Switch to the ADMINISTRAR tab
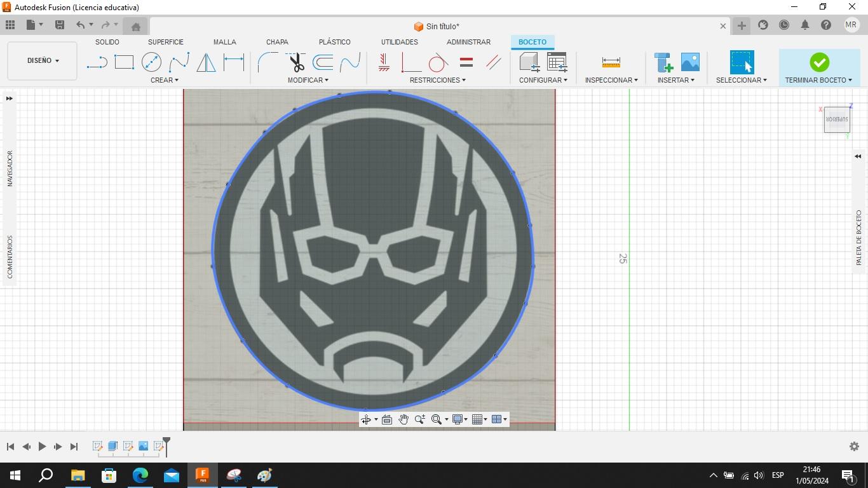The width and height of the screenshot is (868, 488). pyautogui.click(x=468, y=42)
